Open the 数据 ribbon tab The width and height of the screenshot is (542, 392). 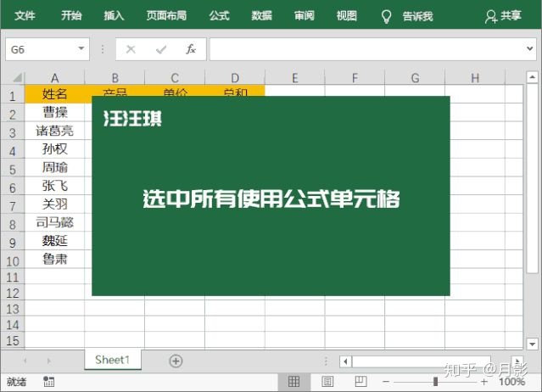261,15
